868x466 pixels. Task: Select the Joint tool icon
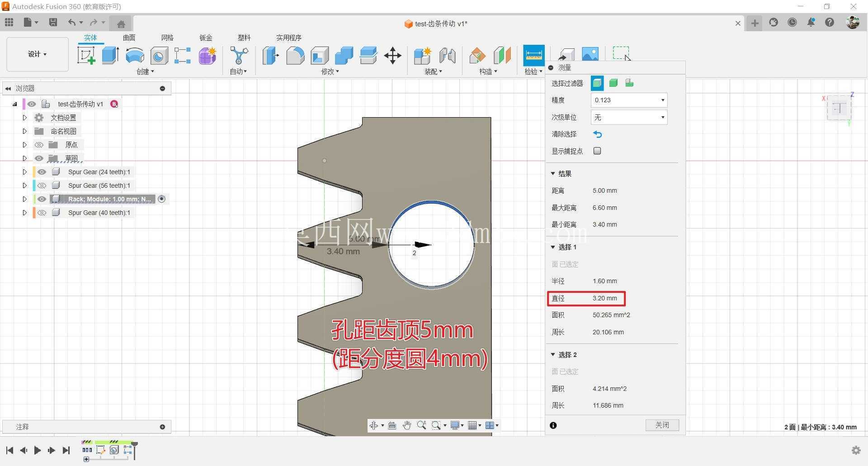click(447, 56)
